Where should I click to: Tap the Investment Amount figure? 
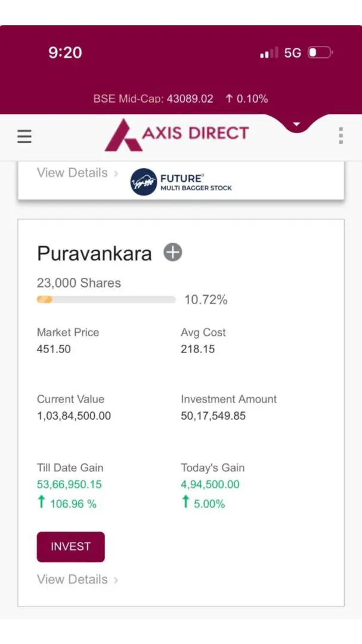pos(213,416)
